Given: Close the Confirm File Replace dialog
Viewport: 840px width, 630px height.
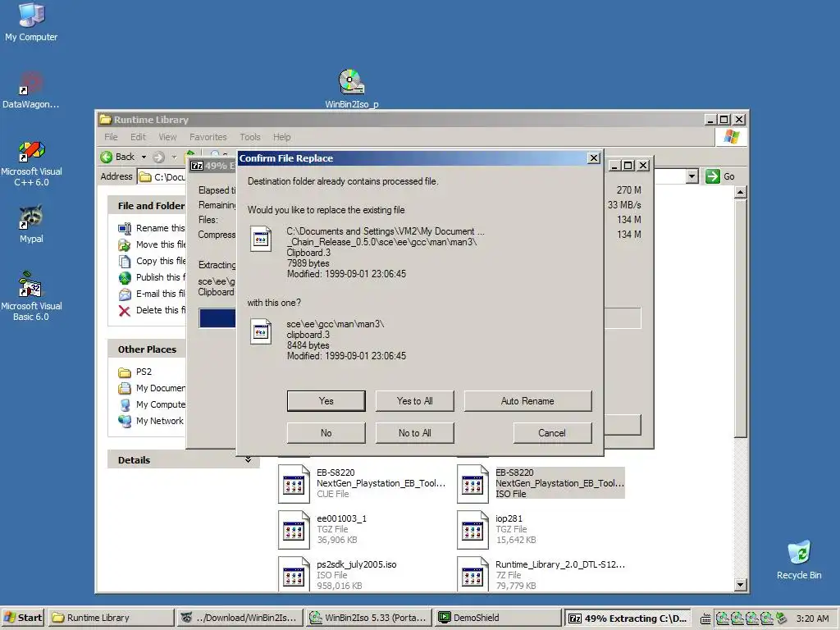Looking at the screenshot, I should pos(594,158).
